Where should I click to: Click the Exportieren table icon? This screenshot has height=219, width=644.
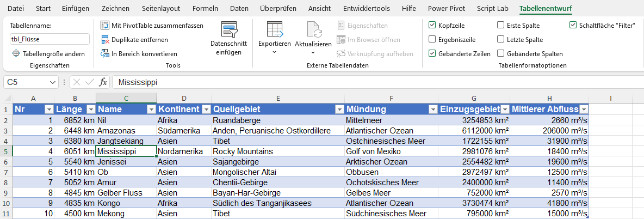click(274, 29)
